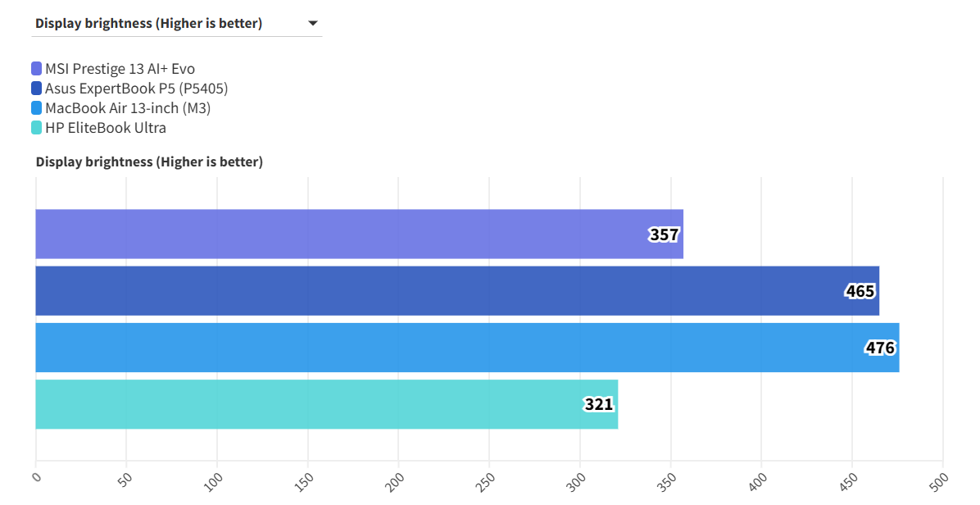Toggle MacBook Air 13-inch (M3) legend label
Image resolution: width=980 pixels, height=505 pixels.
128,108
